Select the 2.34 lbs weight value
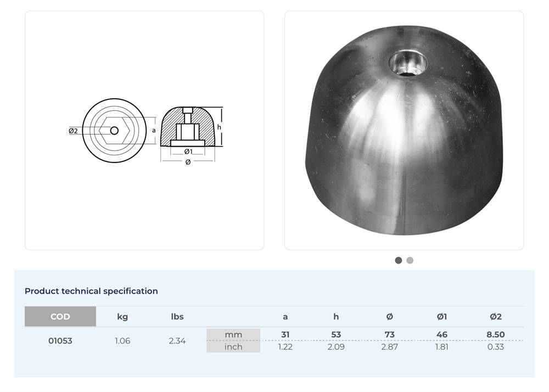This screenshot has width=549, height=392. coord(177,341)
